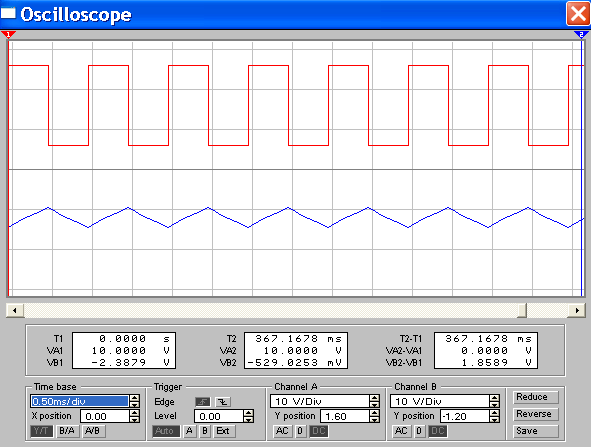Set Channel A coupling to DC
Image resolution: width=591 pixels, height=447 pixels.
click(x=319, y=431)
